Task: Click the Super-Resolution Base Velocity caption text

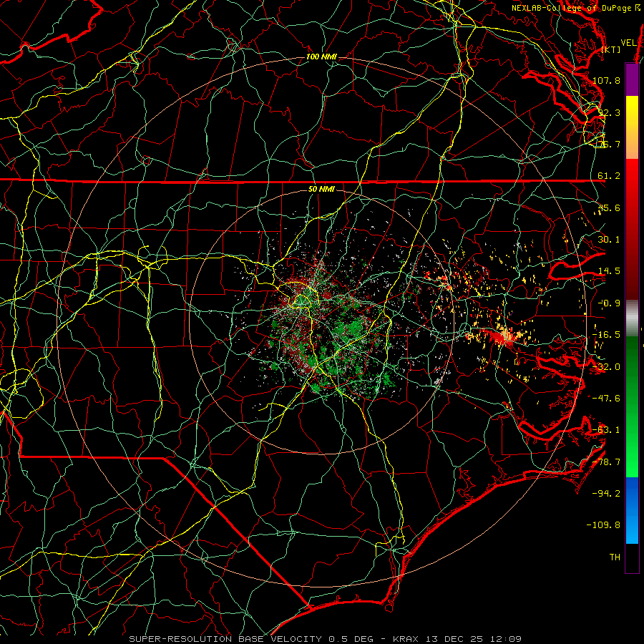Action: click(x=227, y=639)
